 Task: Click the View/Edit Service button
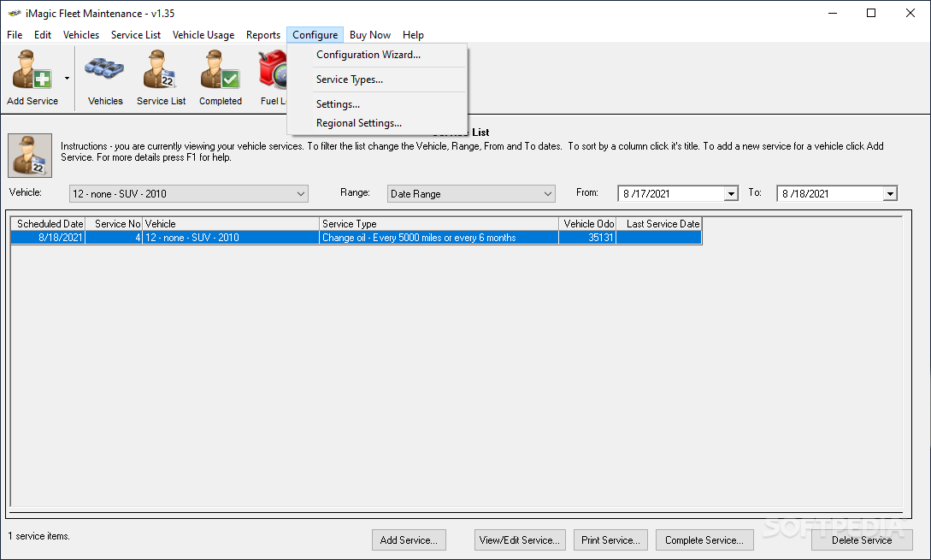click(x=520, y=539)
